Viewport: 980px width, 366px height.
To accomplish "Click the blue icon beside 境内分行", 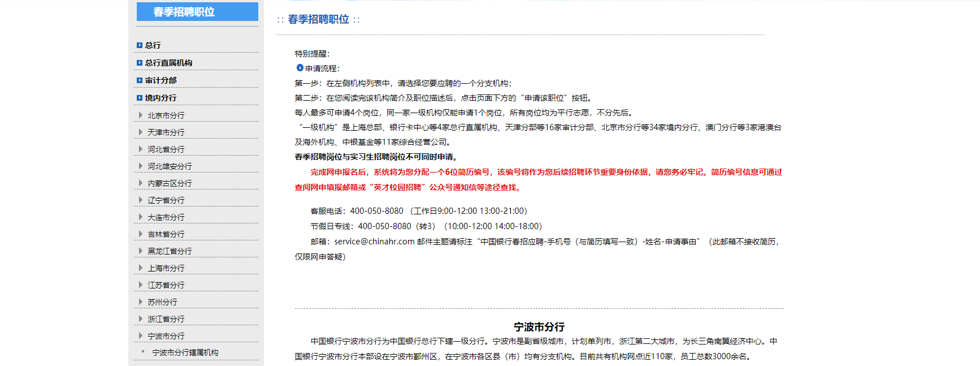I will 140,98.
